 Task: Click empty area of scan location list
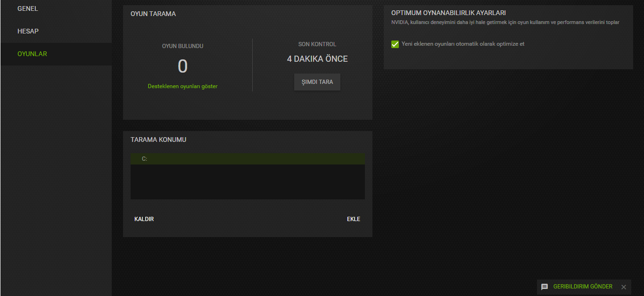pyautogui.click(x=248, y=182)
